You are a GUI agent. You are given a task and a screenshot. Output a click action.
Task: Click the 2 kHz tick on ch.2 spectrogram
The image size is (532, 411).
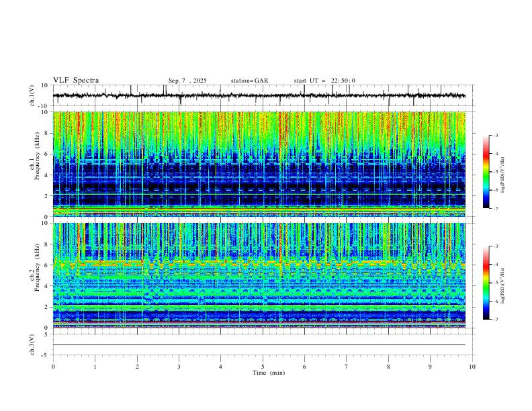pyautogui.click(x=46, y=307)
